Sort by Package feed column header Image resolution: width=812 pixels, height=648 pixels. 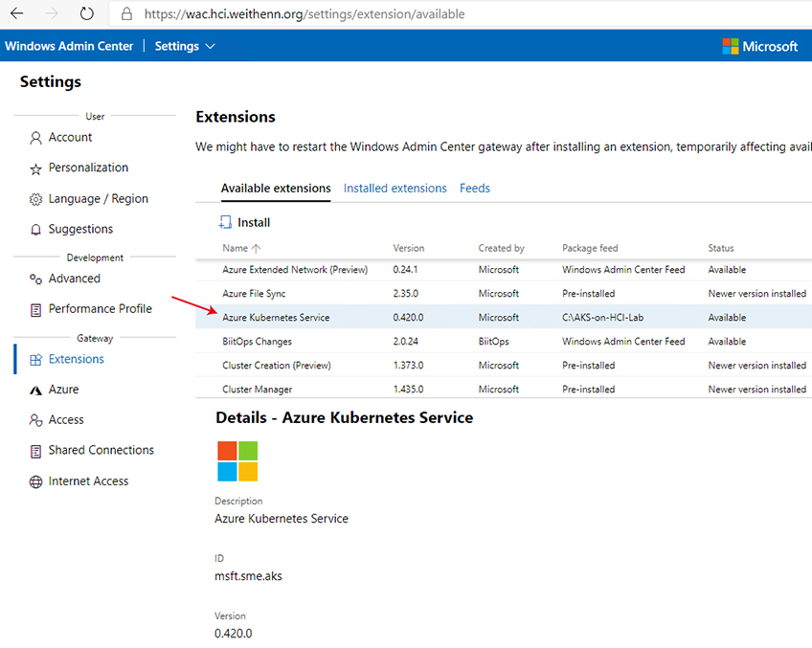(590, 248)
